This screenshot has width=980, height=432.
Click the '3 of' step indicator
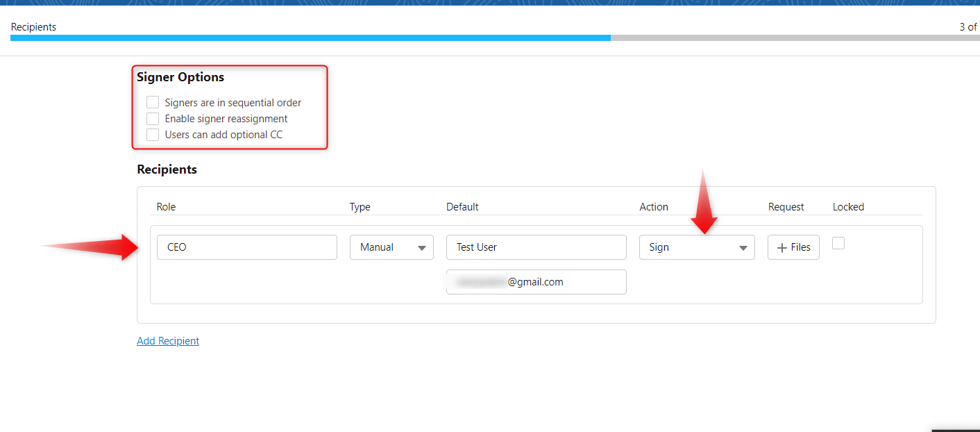[968, 26]
